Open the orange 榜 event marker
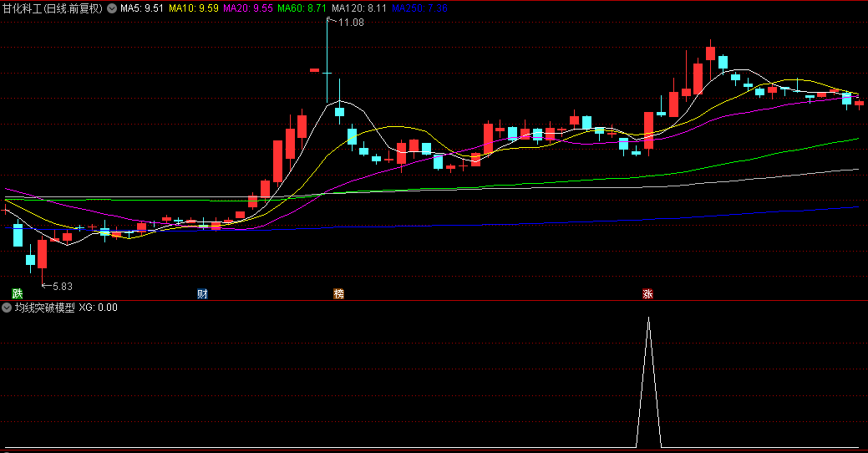 tap(339, 293)
